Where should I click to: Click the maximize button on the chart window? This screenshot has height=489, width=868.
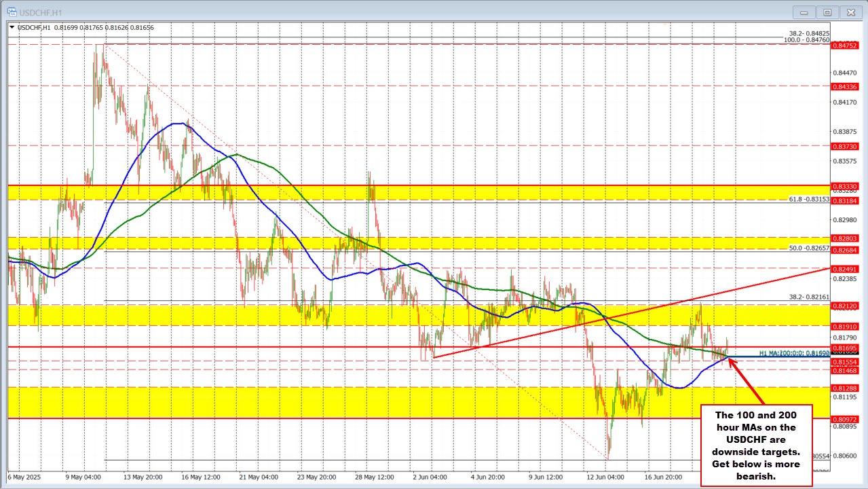(x=827, y=12)
